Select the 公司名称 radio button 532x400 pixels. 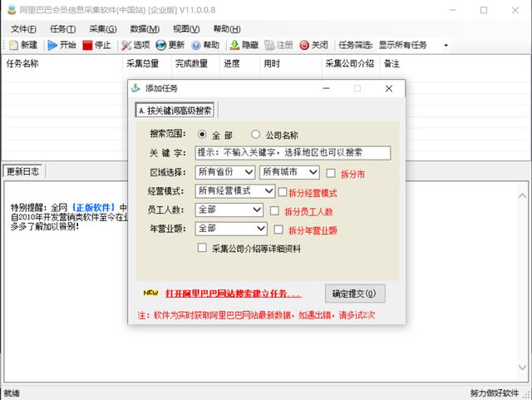[x=255, y=135]
